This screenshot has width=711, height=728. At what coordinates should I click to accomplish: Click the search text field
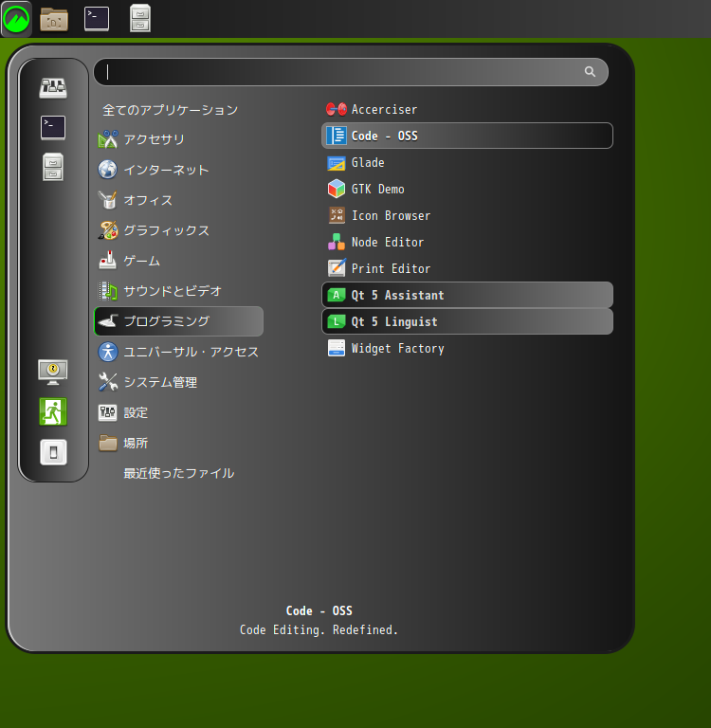click(351, 72)
